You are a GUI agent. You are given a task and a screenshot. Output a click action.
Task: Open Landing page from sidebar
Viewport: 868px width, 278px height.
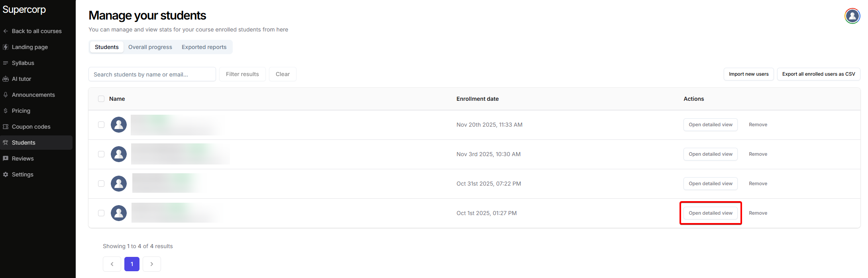point(29,47)
